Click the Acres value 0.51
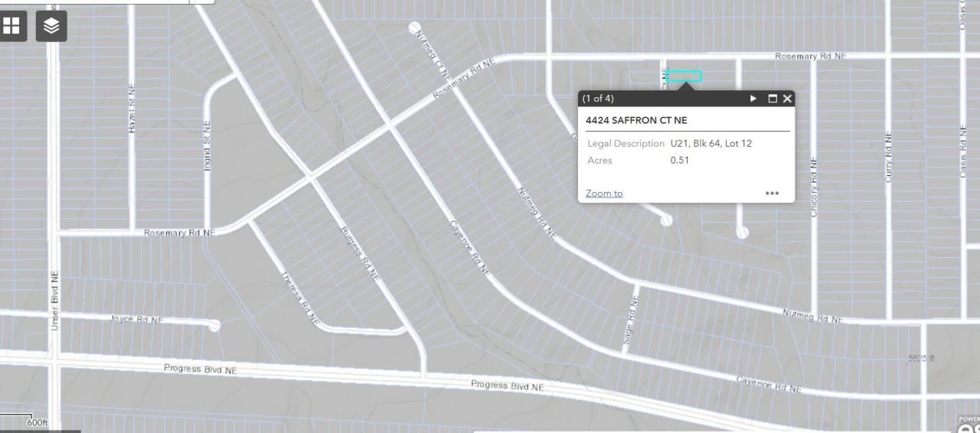The image size is (980, 433). point(679,160)
